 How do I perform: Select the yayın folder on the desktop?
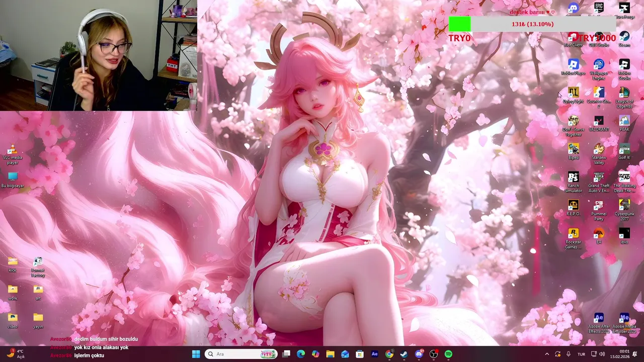[38, 321]
